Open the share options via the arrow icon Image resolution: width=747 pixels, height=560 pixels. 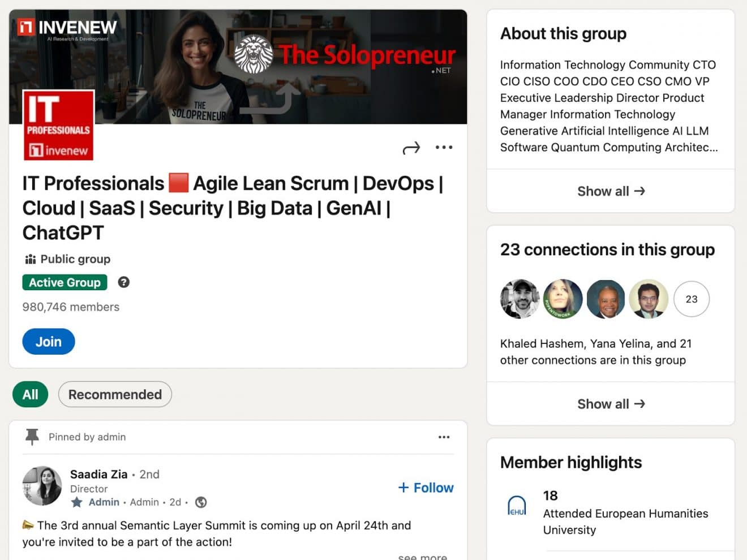point(411,148)
